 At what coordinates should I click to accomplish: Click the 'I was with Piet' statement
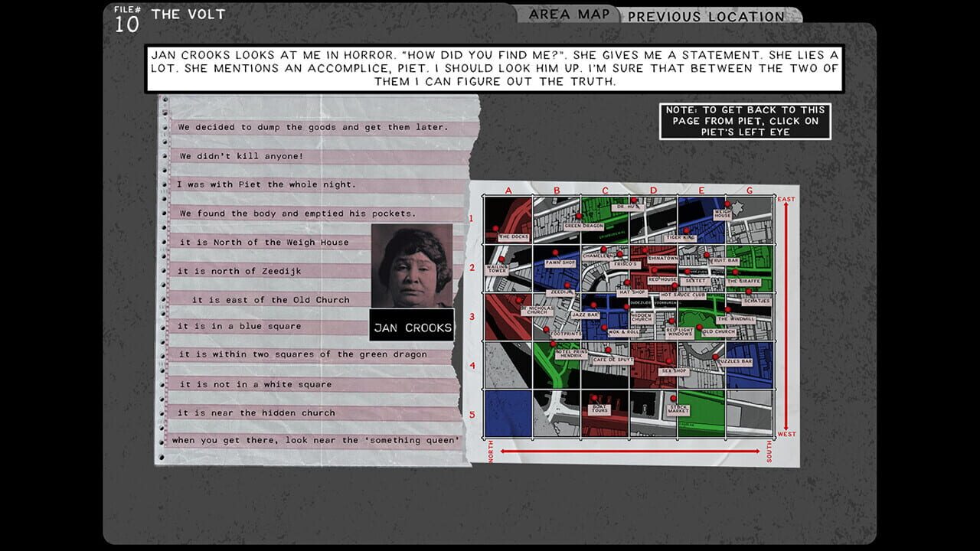[x=266, y=184]
